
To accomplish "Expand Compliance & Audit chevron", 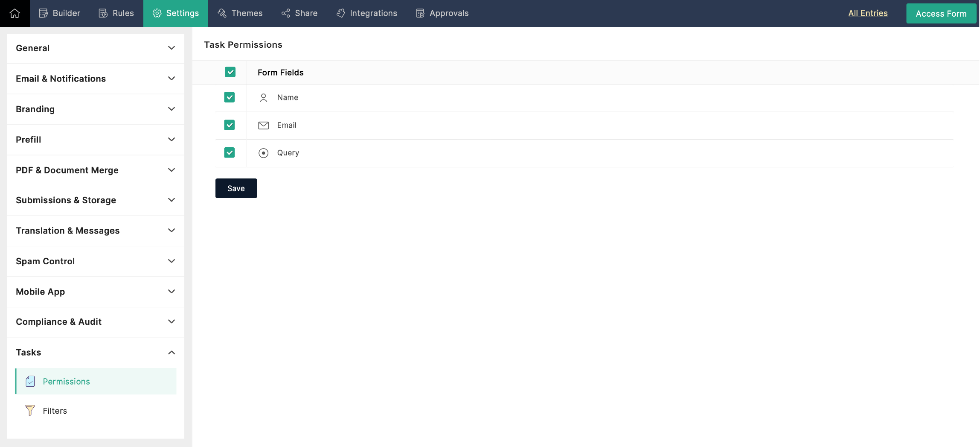I will 172,321.
